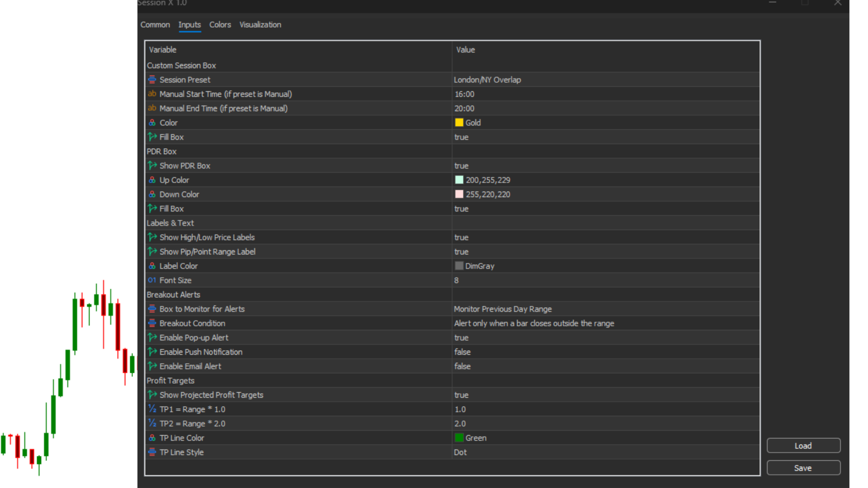
Task: Click the Load button
Action: [x=803, y=446]
